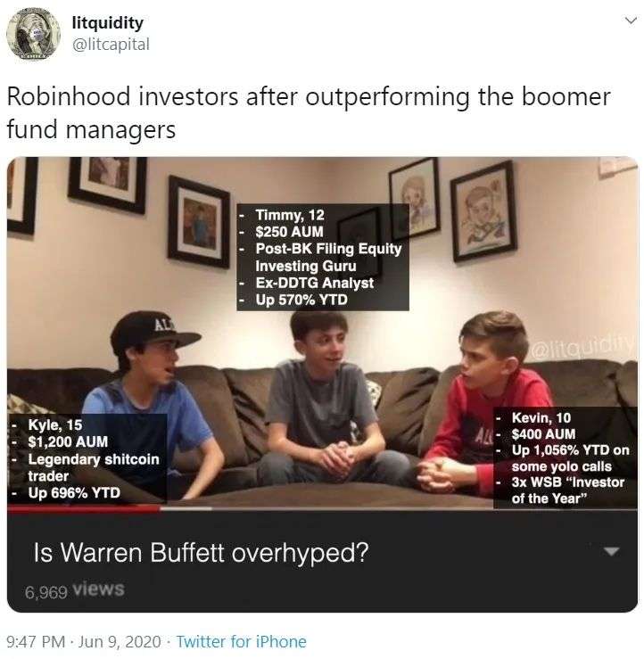Click the @litquidity watermark on image

(x=583, y=347)
